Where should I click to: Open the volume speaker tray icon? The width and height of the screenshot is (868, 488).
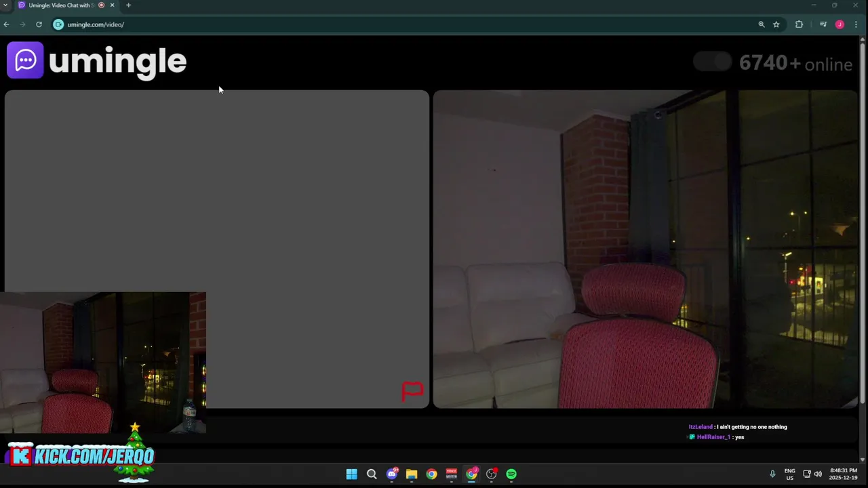818,474
